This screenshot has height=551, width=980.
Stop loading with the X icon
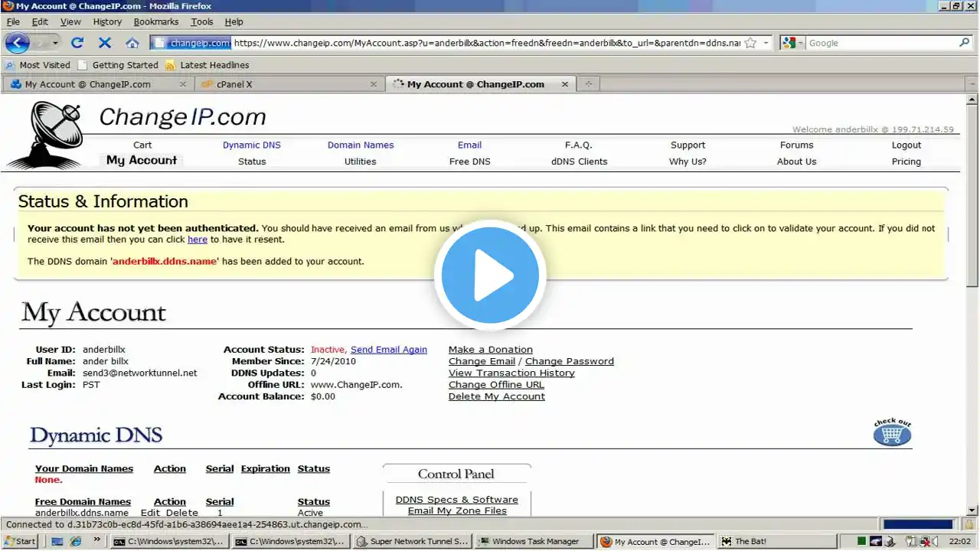coord(105,43)
